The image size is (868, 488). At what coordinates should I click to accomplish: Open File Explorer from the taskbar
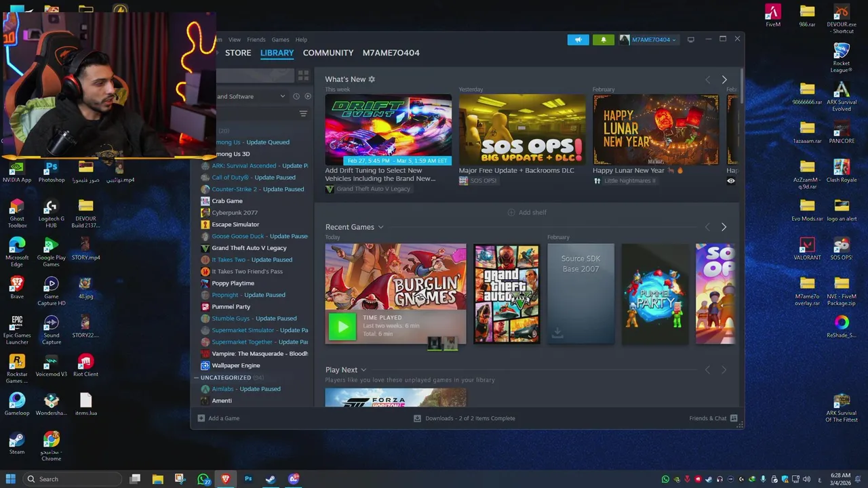pos(157,479)
